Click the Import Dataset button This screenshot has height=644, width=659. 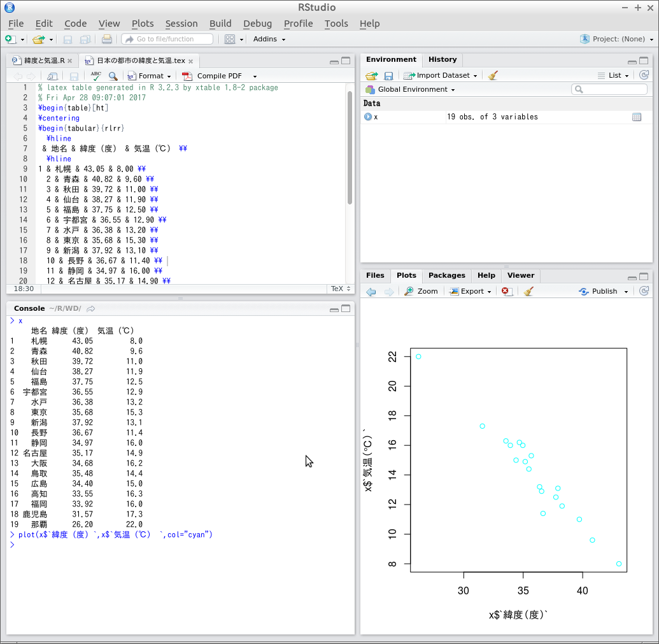[x=440, y=76]
